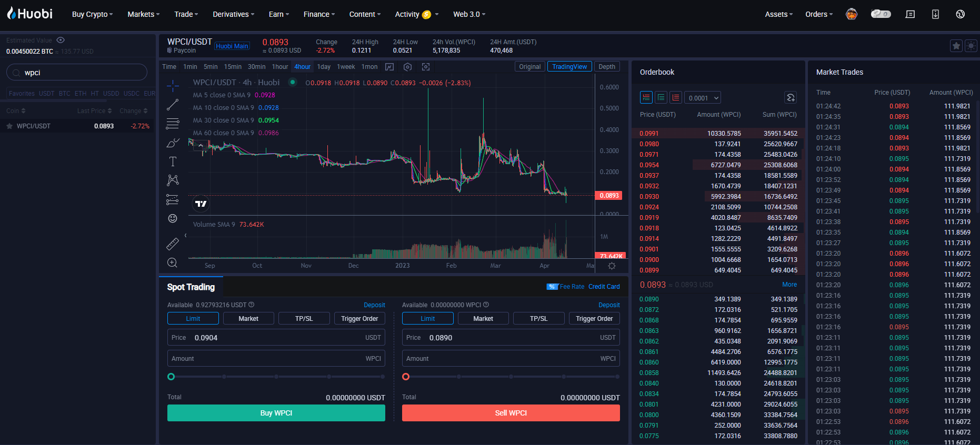Image resolution: width=980 pixels, height=445 pixels.
Task: Click the Buy WPCI button
Action: pos(276,413)
